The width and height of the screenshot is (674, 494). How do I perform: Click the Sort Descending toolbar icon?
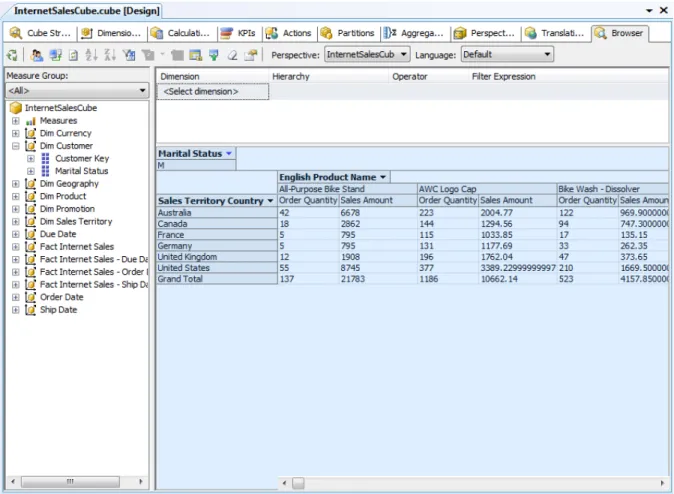(x=110, y=55)
